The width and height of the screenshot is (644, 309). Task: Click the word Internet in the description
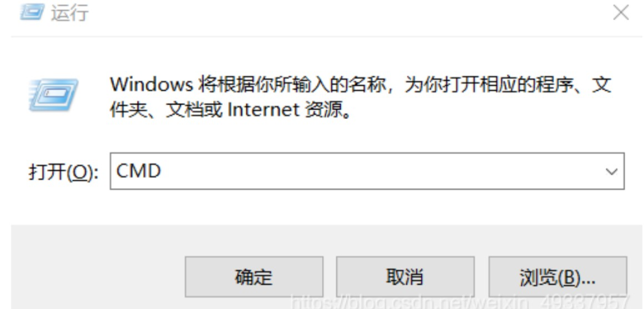tap(264, 110)
